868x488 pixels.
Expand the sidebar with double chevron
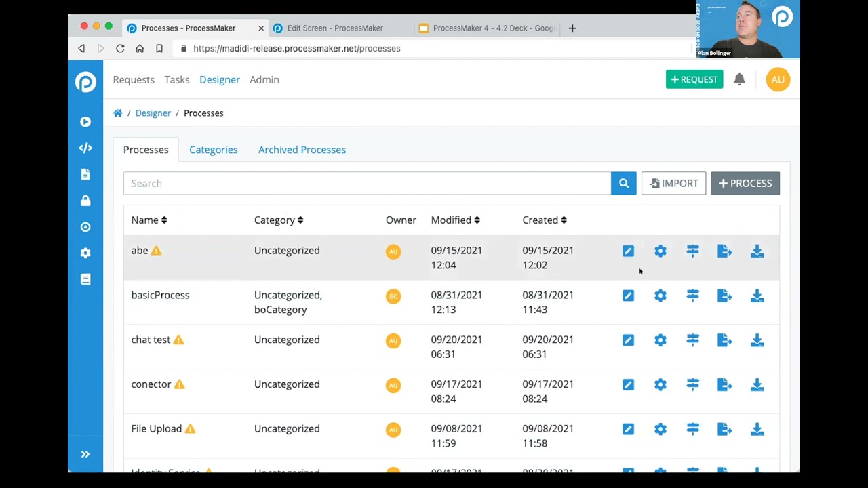[85, 455]
